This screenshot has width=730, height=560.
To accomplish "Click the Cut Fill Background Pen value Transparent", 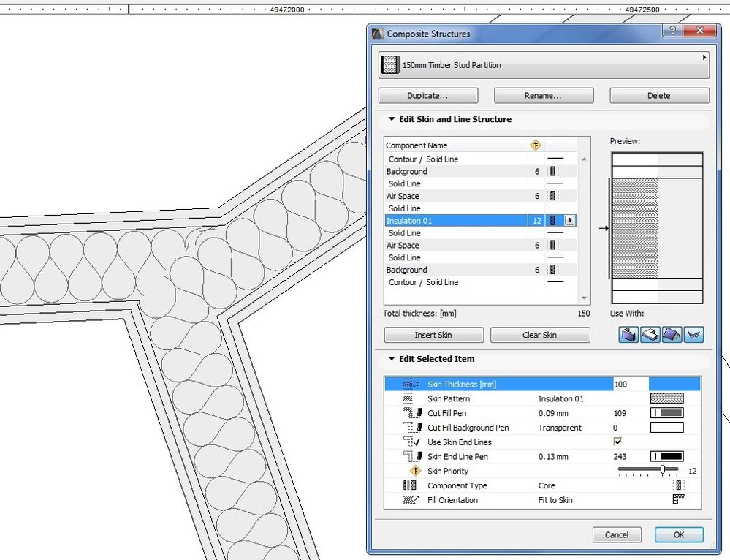I will pos(560,428).
